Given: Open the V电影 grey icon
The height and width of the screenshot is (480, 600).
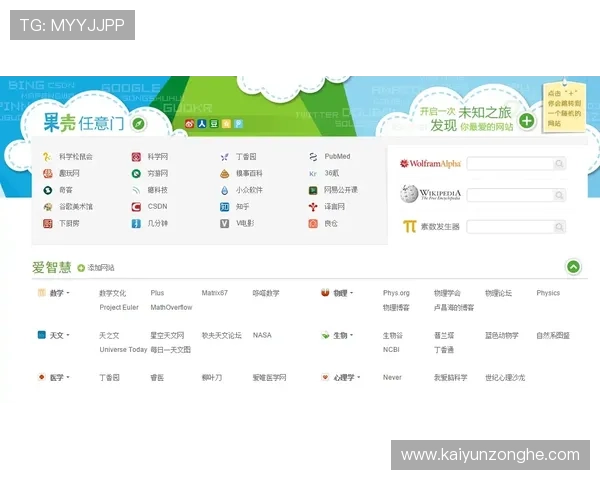Looking at the screenshot, I should coord(225,224).
